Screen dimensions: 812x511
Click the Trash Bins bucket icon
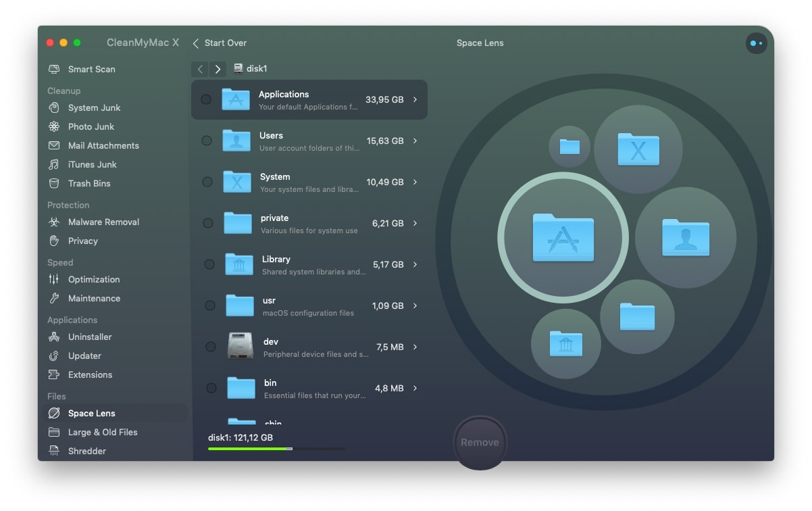pyautogui.click(x=54, y=183)
